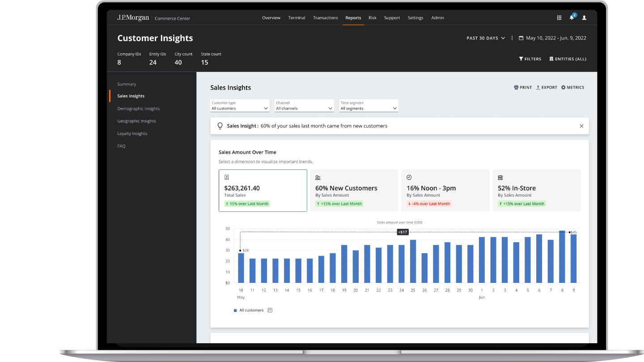Click the Filters button
This screenshot has height=362, width=644.
tap(530, 59)
